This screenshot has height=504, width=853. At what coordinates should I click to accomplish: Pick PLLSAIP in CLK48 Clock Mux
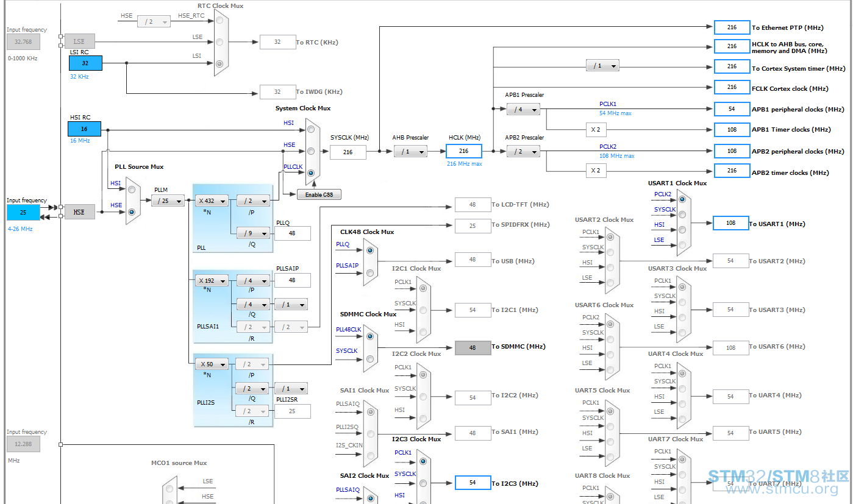[369, 272]
